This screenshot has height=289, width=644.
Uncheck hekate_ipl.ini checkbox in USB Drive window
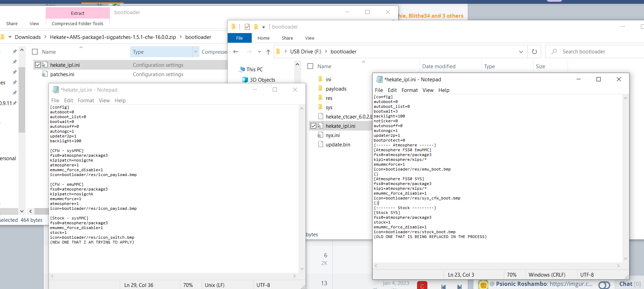click(x=313, y=126)
